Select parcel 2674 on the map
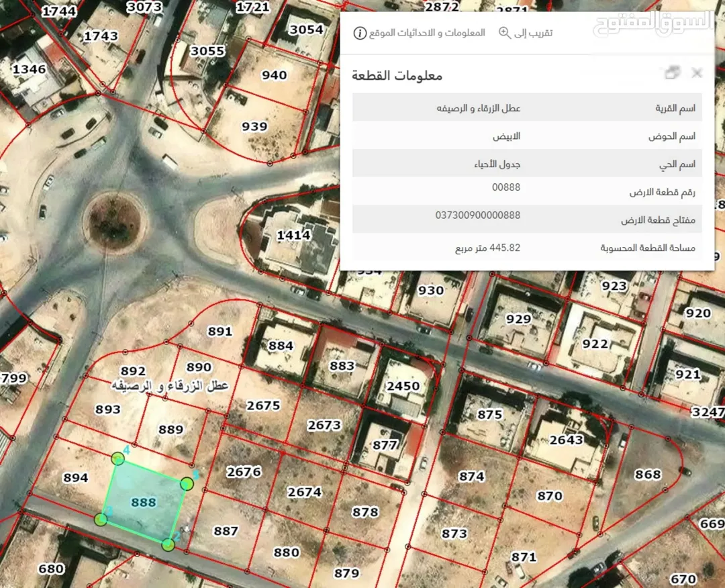The image size is (725, 588). [x=304, y=492]
